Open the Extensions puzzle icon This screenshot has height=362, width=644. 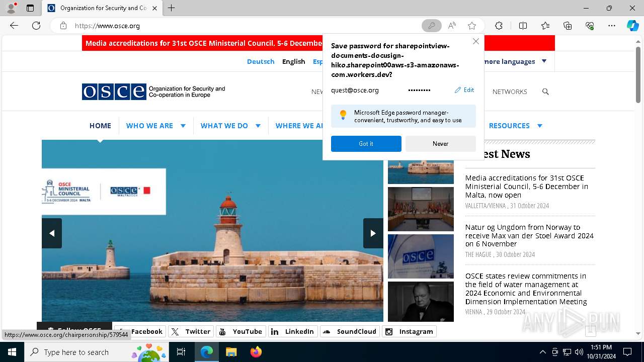click(499, 26)
